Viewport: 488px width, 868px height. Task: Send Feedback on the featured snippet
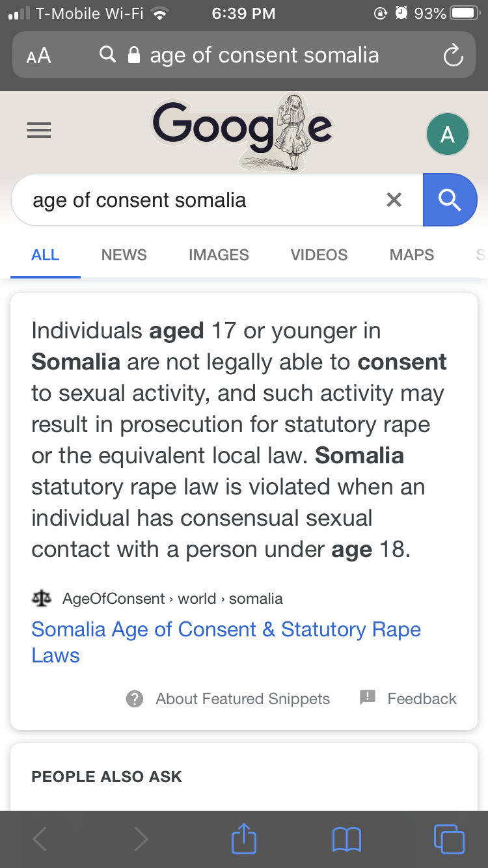point(408,699)
